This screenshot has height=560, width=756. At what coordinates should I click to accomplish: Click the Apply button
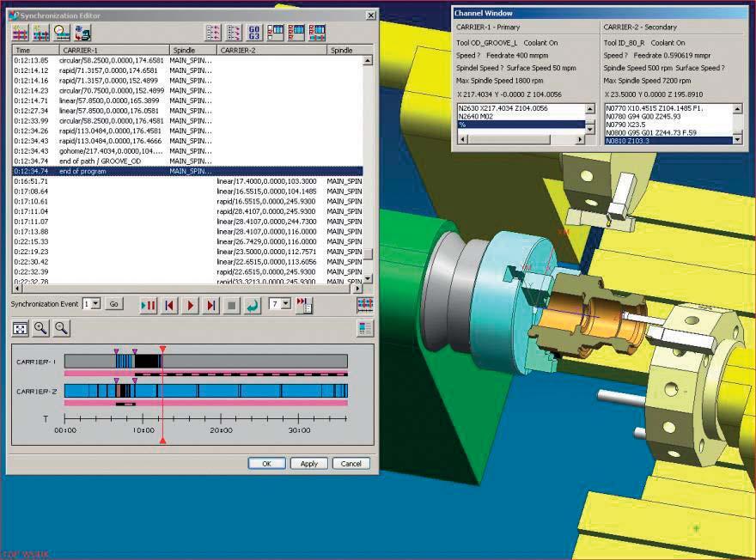[x=309, y=464]
